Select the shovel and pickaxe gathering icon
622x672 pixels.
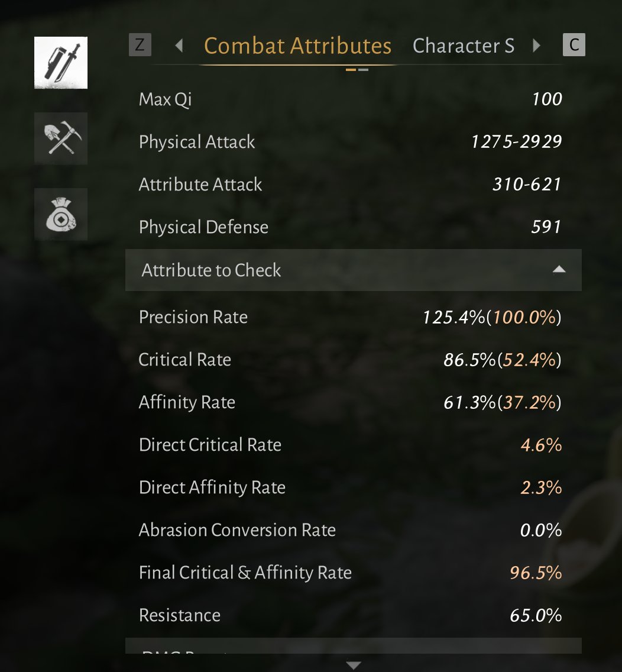pyautogui.click(x=61, y=138)
